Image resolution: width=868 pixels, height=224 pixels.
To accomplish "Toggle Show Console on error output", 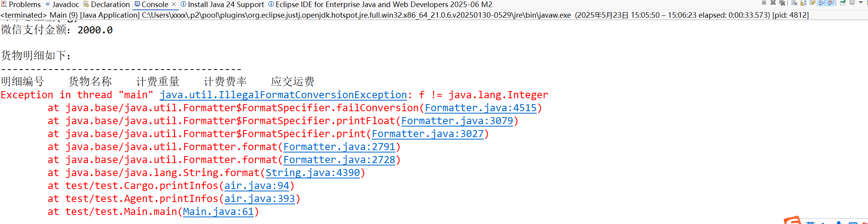I will tap(831, 3).
